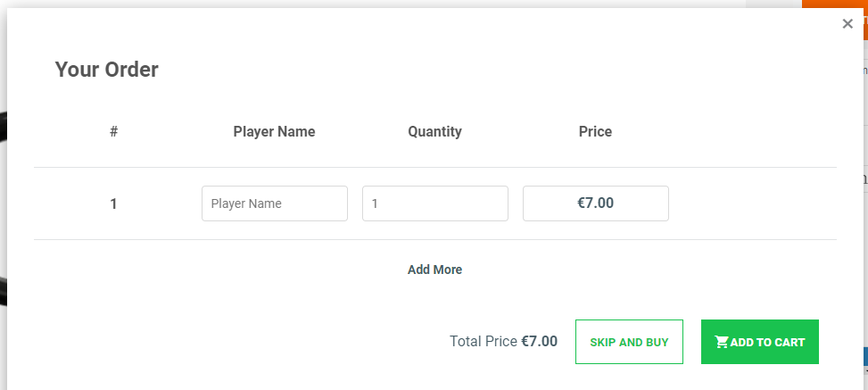Click the Your Order heading
The width and height of the screenshot is (868, 390).
(x=106, y=70)
